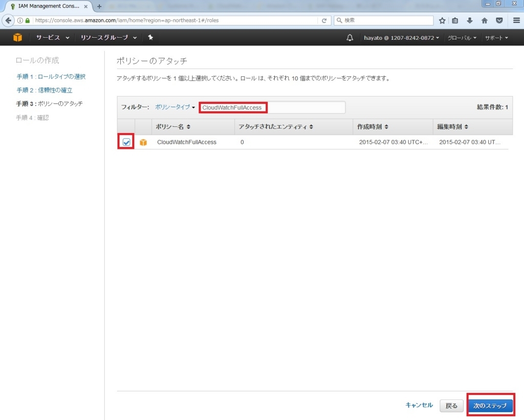
Task: Click the browser 検索 search box
Action: pyautogui.click(x=383, y=20)
